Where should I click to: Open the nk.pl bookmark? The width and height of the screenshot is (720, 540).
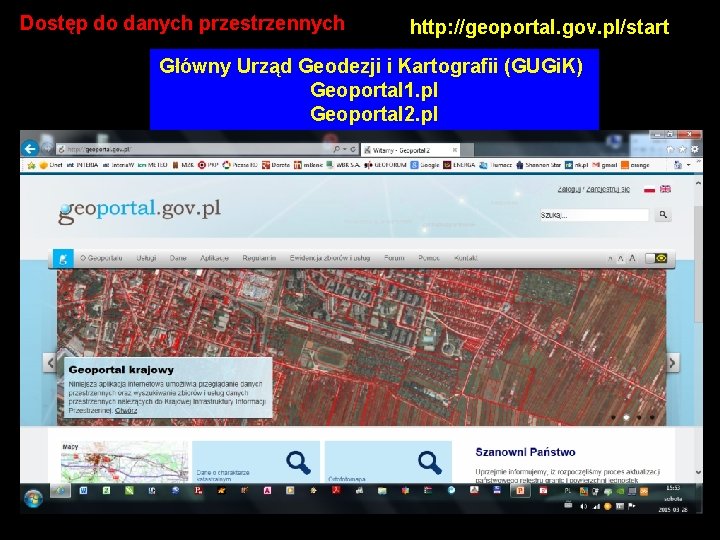[x=576, y=165]
